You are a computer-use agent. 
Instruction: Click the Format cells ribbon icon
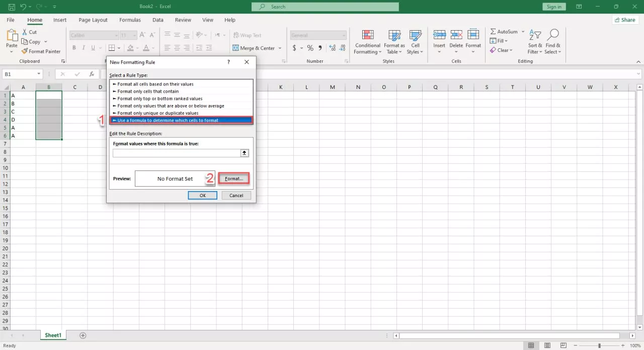tap(473, 35)
